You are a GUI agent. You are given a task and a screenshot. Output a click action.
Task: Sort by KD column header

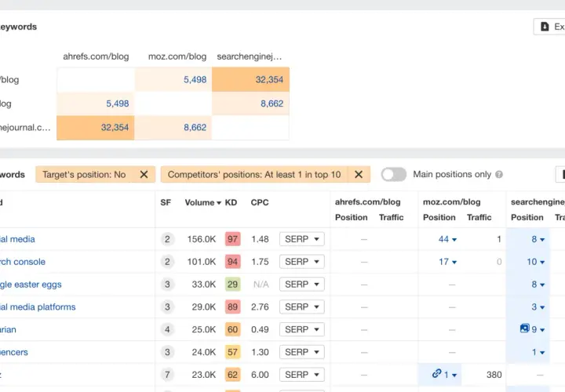231,202
